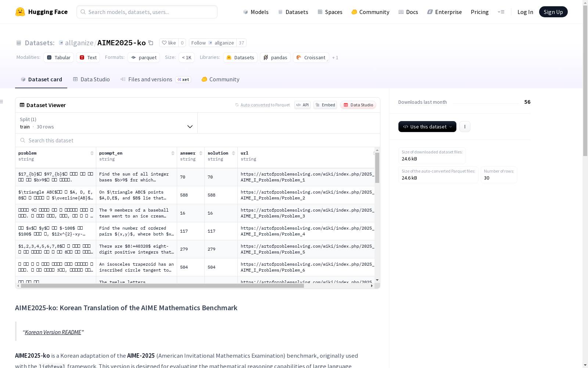588x368 pixels.
Task: Select the Text modality tag
Action: click(88, 57)
